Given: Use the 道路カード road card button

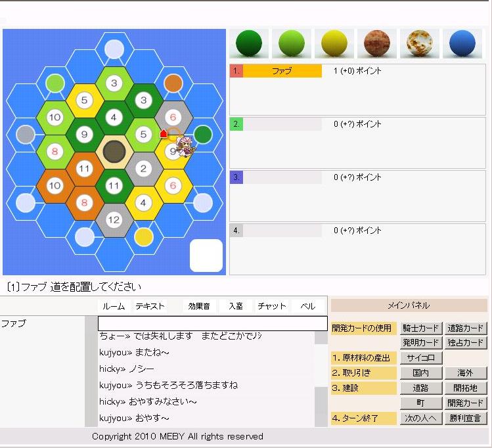Looking at the screenshot, I should [465, 328].
